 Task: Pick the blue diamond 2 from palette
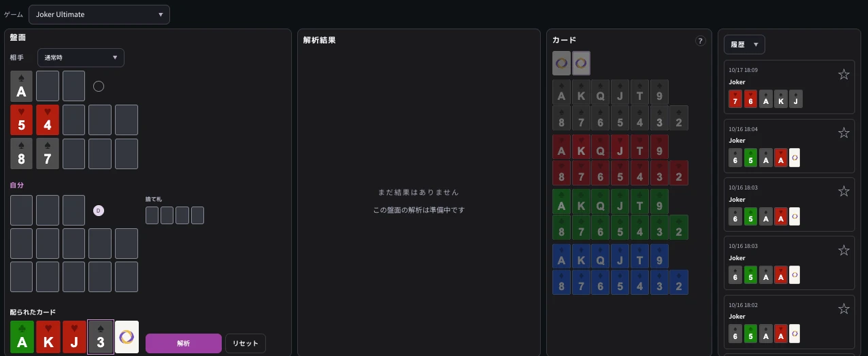point(679,283)
